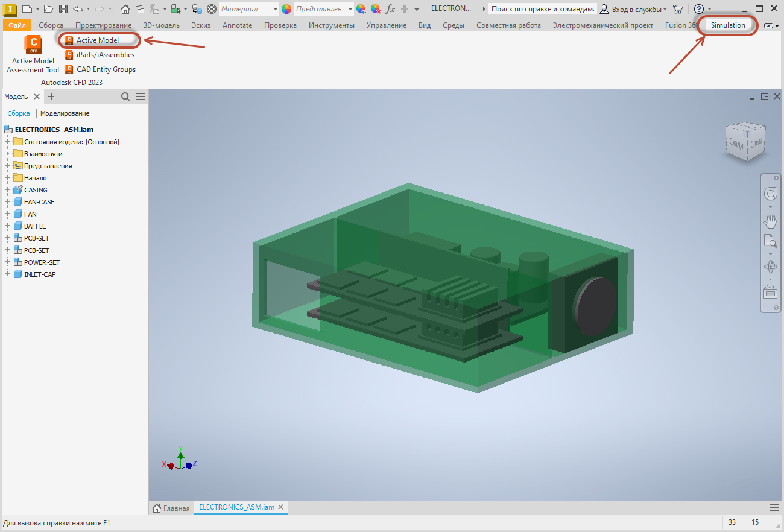The height and width of the screenshot is (532, 784).
Task: Expand the Состояния модели node
Action: (7, 142)
